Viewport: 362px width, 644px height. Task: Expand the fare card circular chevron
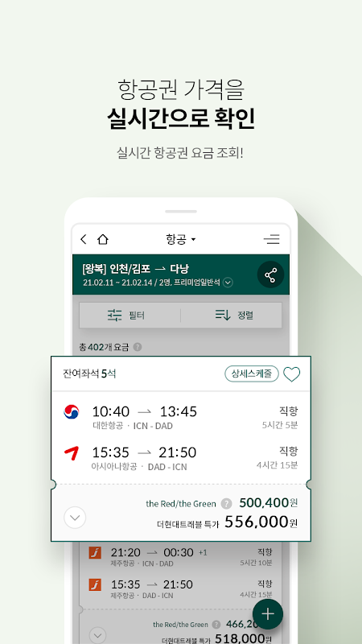point(75,518)
